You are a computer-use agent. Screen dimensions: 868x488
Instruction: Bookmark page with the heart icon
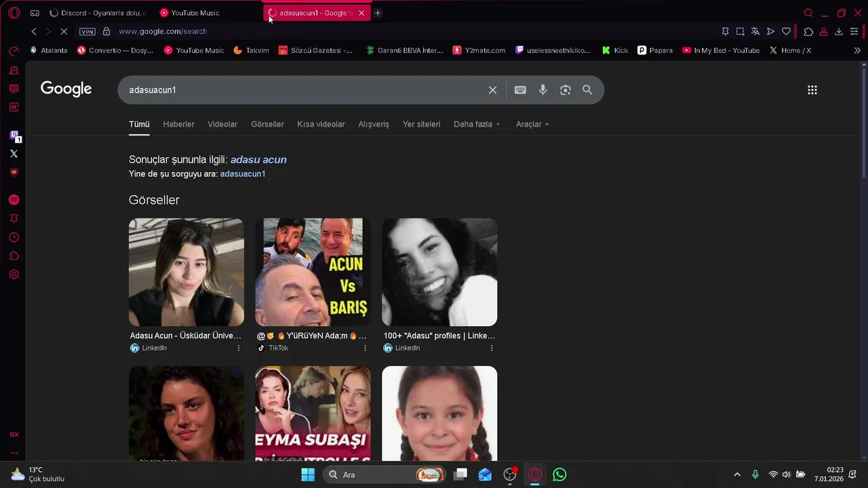tap(786, 31)
